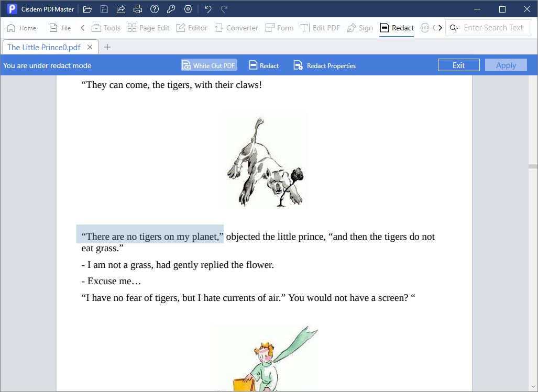Click the open file folder icon

[87, 9]
